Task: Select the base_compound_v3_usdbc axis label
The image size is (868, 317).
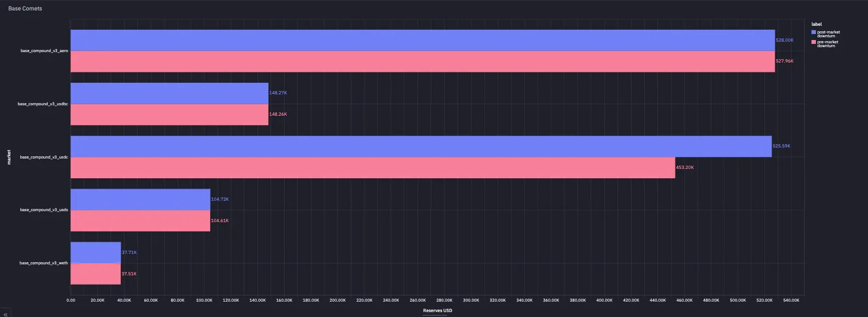Action: [43, 104]
